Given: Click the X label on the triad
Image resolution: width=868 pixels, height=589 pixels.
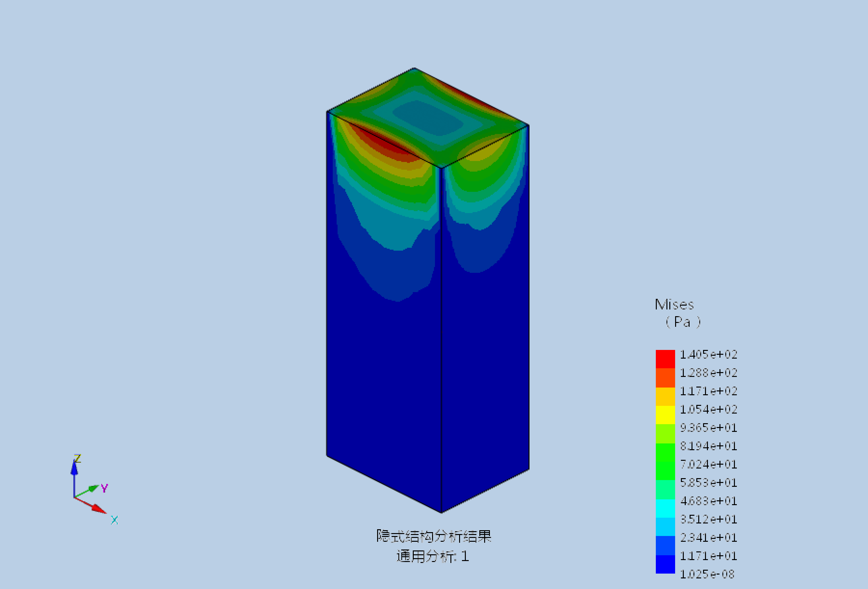Looking at the screenshot, I should [114, 520].
